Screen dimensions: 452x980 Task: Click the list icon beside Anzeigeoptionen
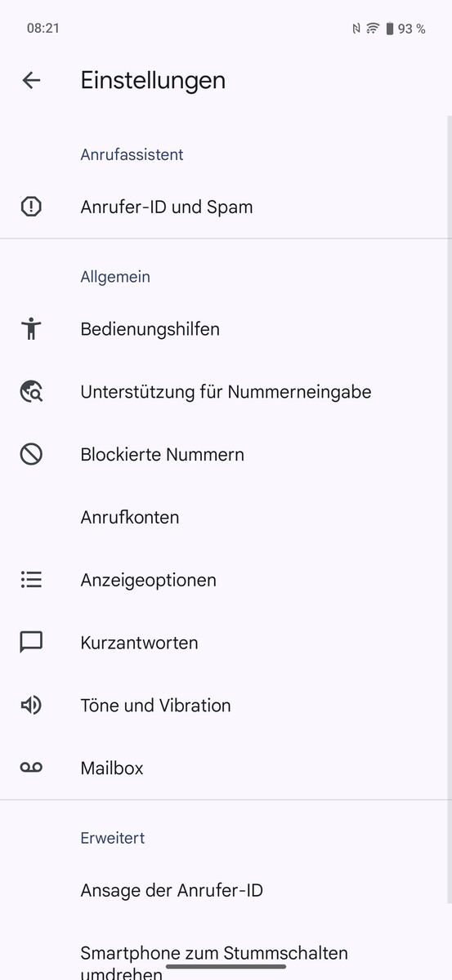point(31,580)
